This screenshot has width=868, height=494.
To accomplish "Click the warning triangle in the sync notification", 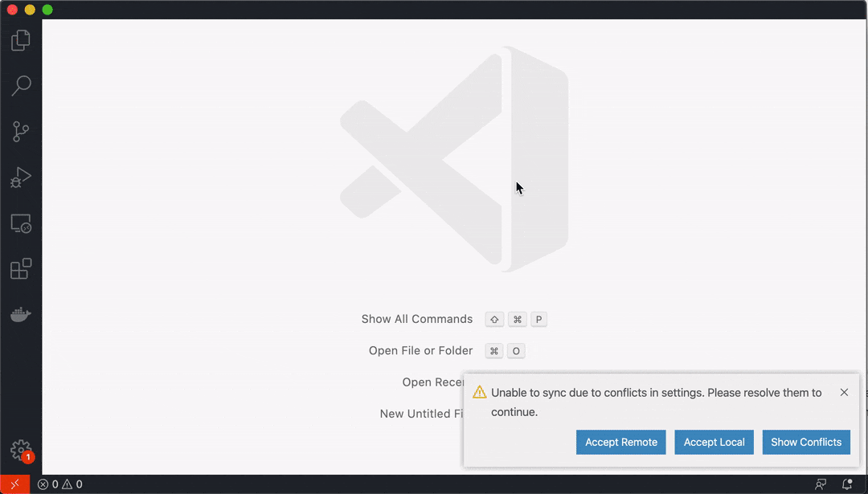I will [x=480, y=392].
